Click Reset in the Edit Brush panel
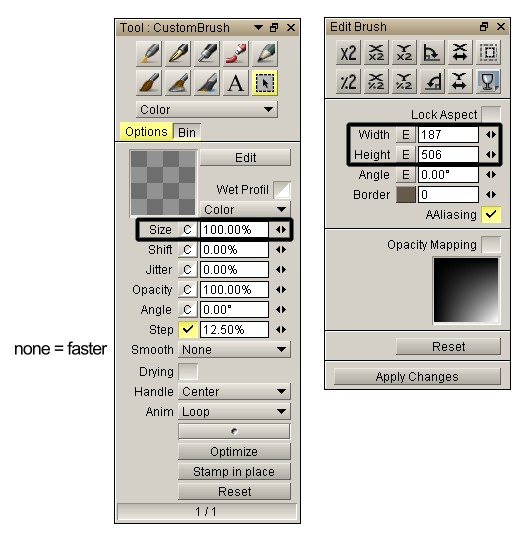523x533 pixels. [x=448, y=346]
